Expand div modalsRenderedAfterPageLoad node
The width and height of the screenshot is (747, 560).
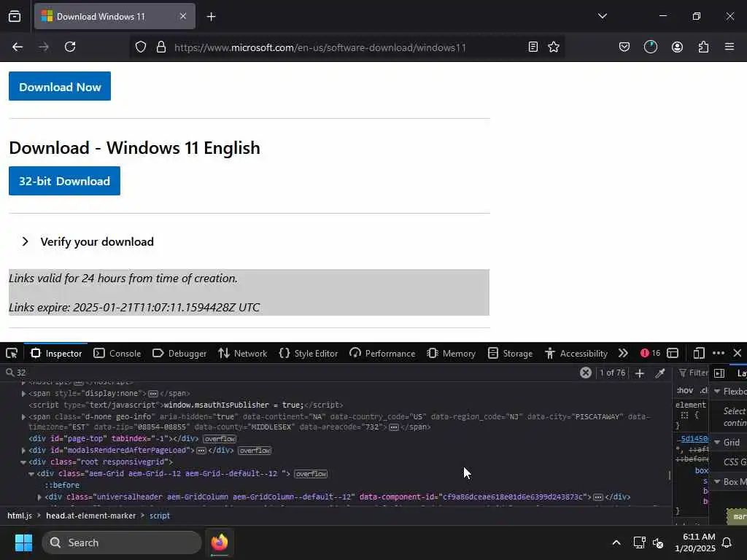pos(23,450)
